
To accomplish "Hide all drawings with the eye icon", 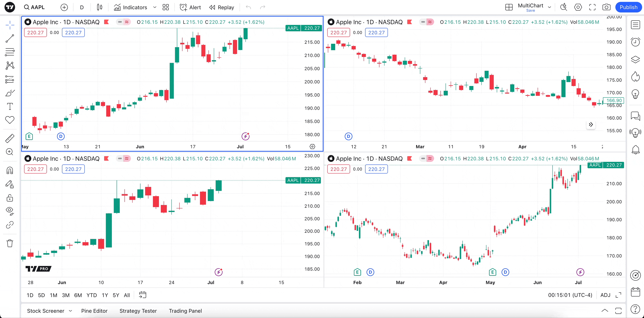I will click(10, 211).
